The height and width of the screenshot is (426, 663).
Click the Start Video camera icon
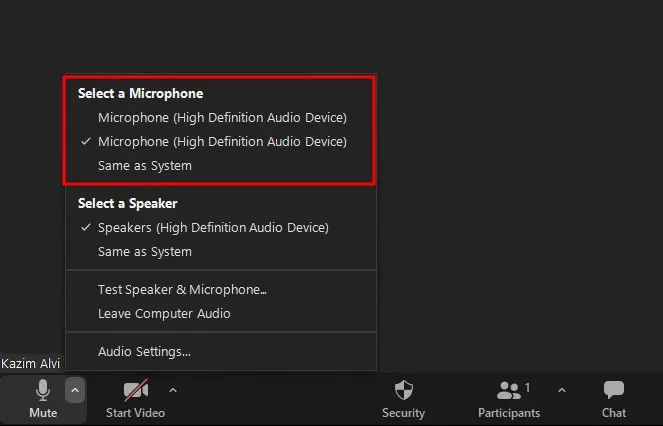(135, 390)
